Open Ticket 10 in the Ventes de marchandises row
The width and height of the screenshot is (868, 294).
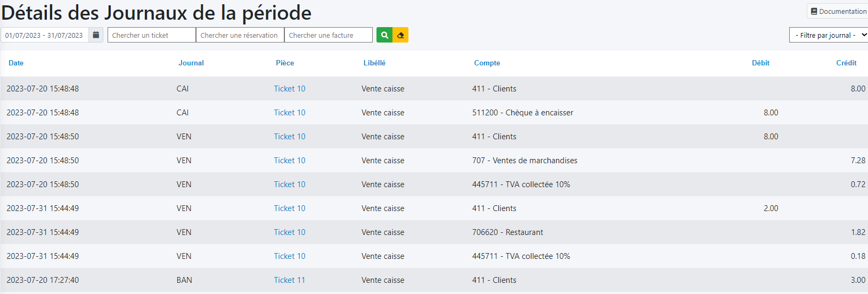[290, 161]
